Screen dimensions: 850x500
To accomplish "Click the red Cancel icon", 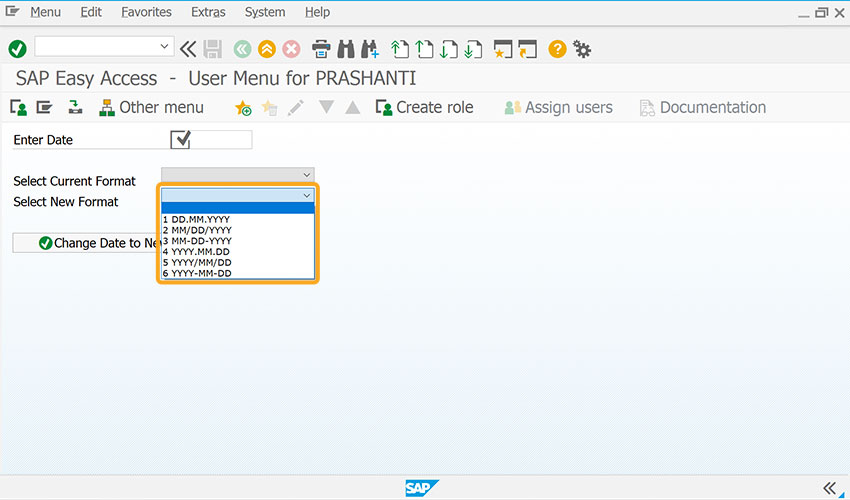I will [x=291, y=49].
